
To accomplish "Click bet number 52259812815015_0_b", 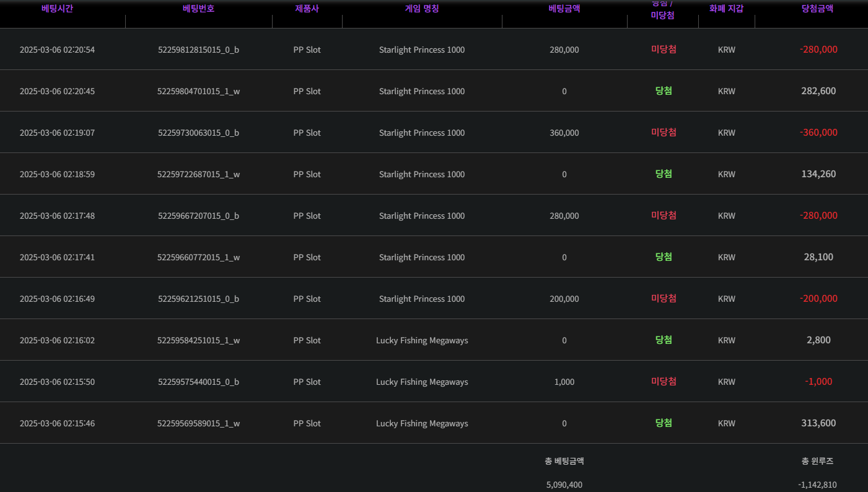I will tap(198, 50).
